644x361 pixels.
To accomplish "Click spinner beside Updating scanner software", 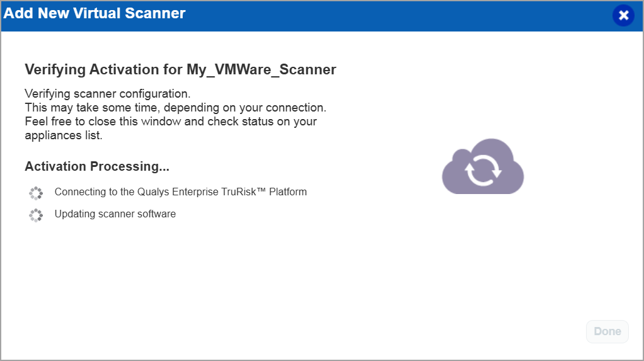I will (36, 215).
